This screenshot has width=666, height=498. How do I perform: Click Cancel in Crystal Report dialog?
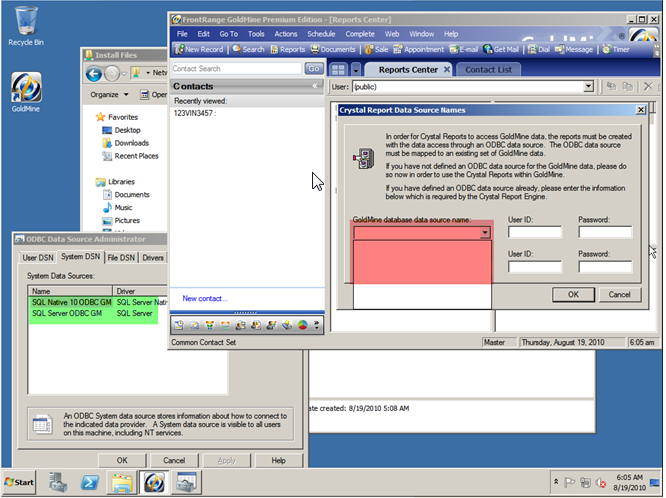point(619,294)
